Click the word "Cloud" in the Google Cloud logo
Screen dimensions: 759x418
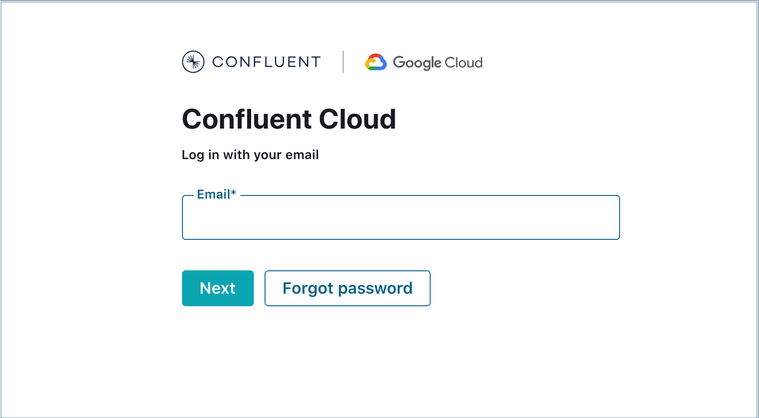[464, 63]
